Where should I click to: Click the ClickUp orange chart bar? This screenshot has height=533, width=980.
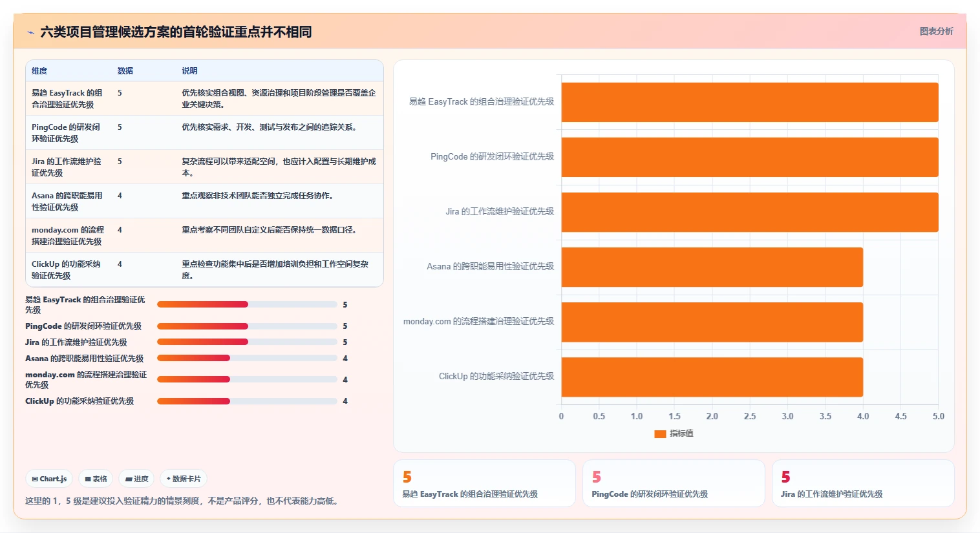coord(712,377)
